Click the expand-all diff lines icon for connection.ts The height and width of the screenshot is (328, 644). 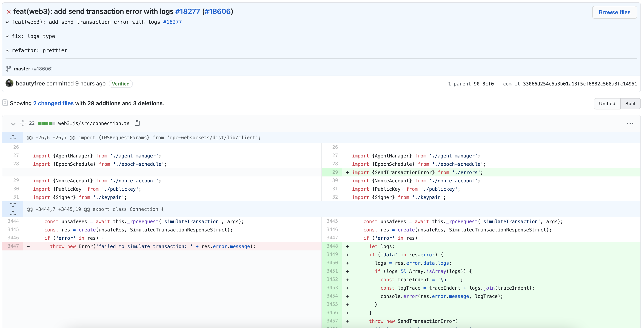click(x=23, y=123)
